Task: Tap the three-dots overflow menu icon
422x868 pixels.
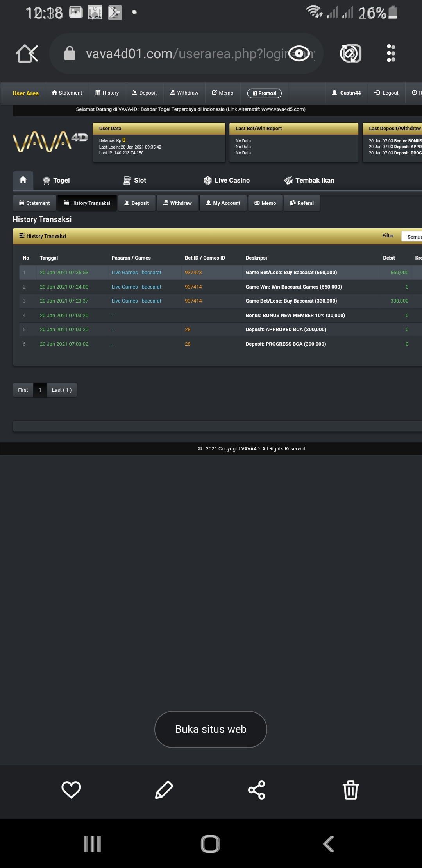Action: point(391,53)
